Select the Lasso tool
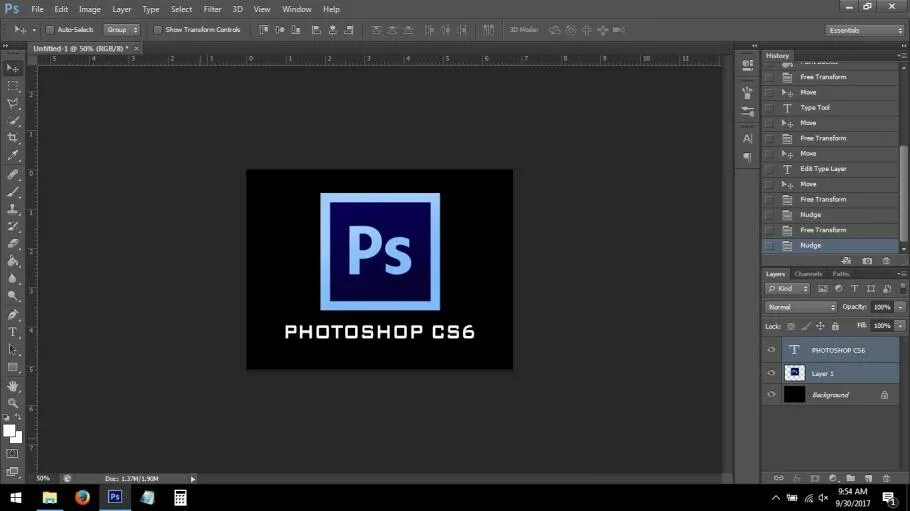The image size is (910, 511). tap(12, 103)
